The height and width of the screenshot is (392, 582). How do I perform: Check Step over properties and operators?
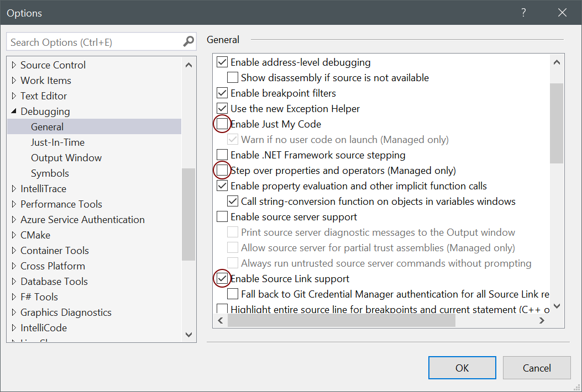[222, 170]
